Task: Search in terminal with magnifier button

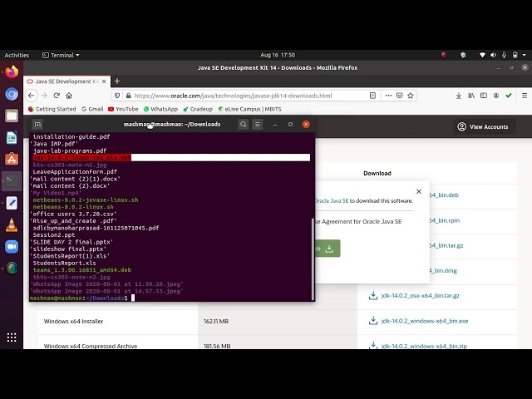Action: point(244,125)
